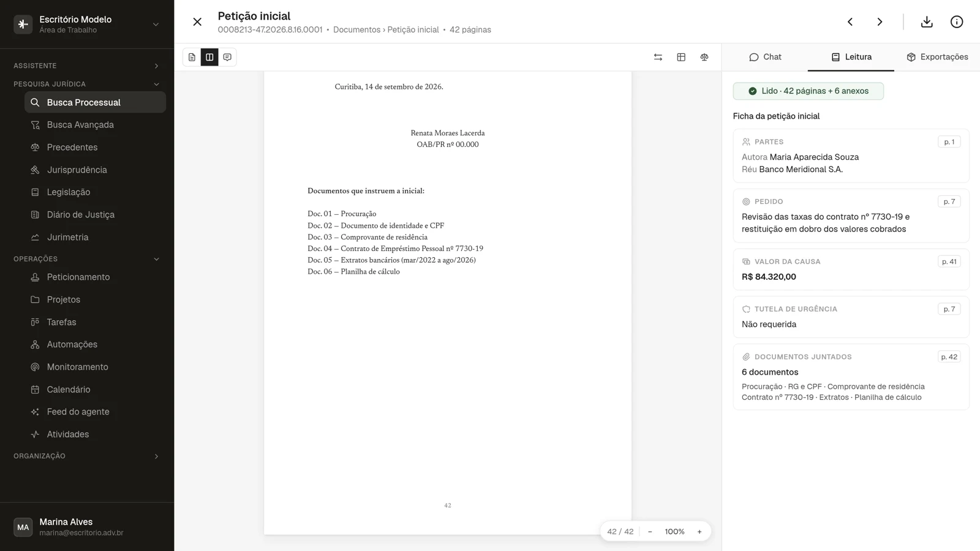Screen dimensions: 980x551
Task: Open the table grid toolbar icon
Action: coord(681,57)
